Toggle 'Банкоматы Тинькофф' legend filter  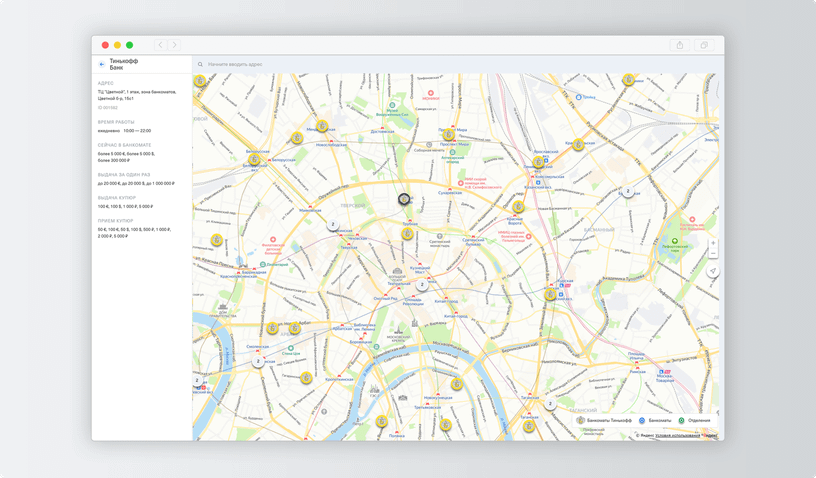click(604, 420)
